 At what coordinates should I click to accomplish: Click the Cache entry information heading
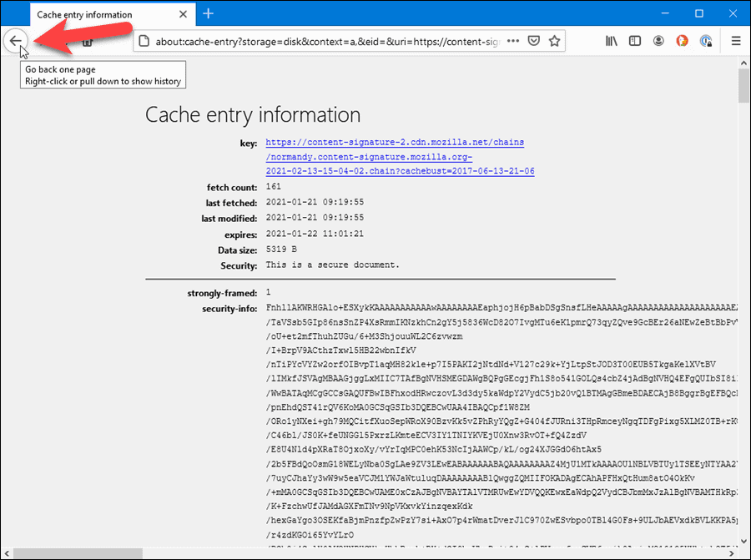[253, 115]
